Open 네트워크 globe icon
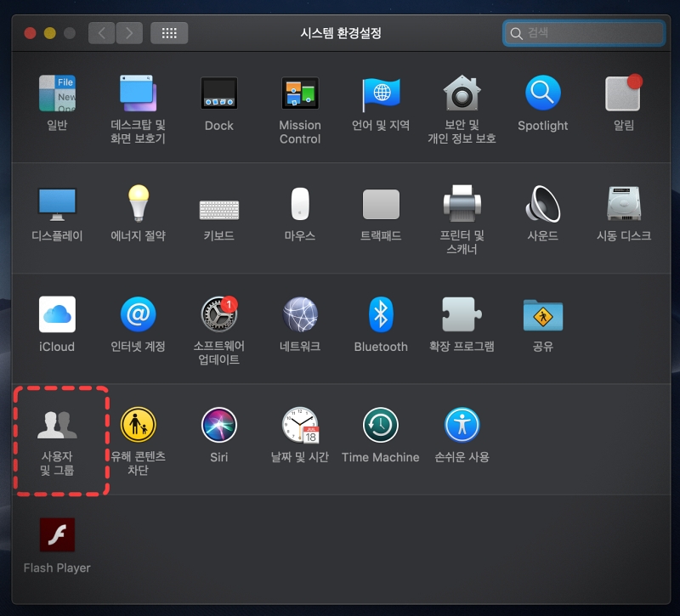This screenshot has height=616, width=680. (300, 314)
